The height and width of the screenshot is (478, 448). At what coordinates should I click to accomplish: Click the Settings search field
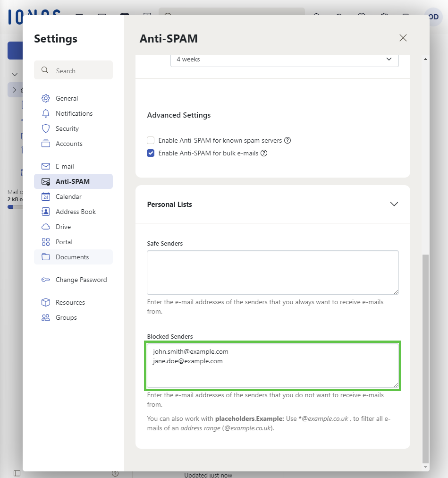pos(73,70)
